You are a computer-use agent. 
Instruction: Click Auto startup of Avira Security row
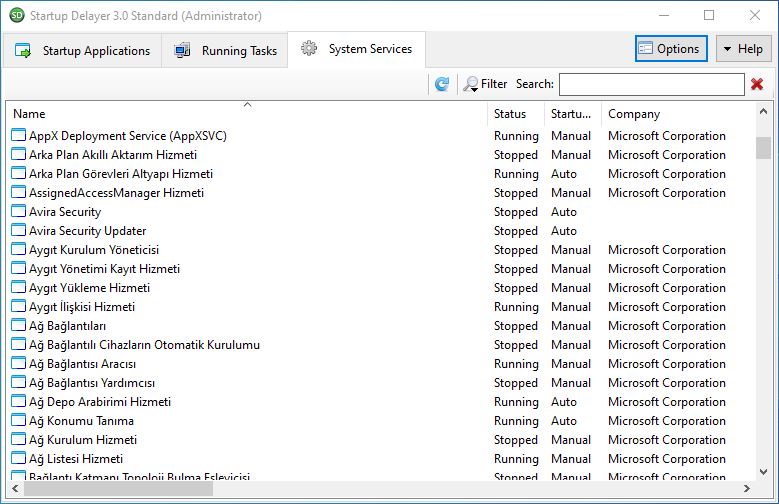pos(564,212)
